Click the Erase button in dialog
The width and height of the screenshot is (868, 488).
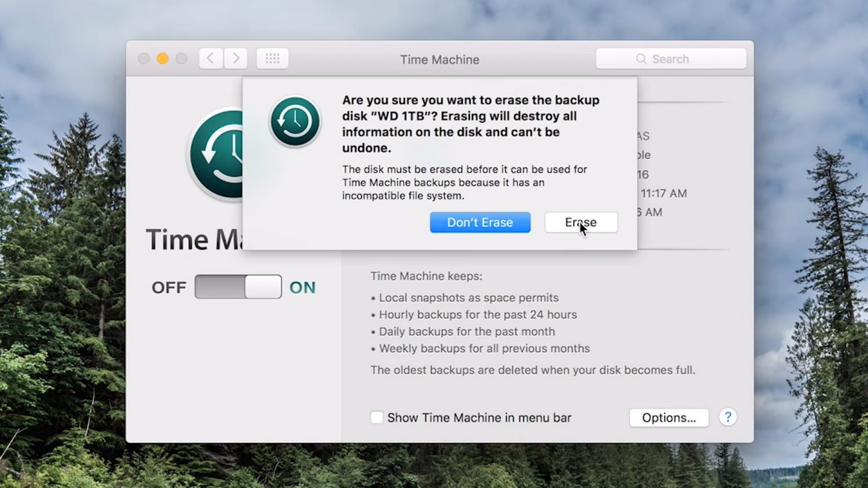pyautogui.click(x=581, y=222)
